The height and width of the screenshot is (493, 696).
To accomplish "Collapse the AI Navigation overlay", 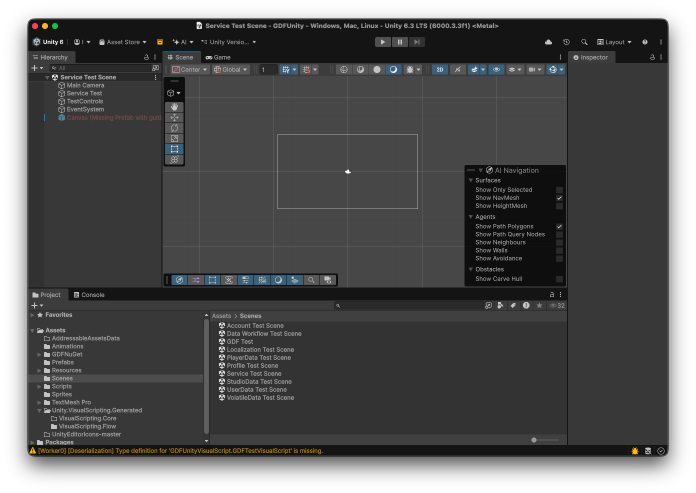I will [480, 170].
